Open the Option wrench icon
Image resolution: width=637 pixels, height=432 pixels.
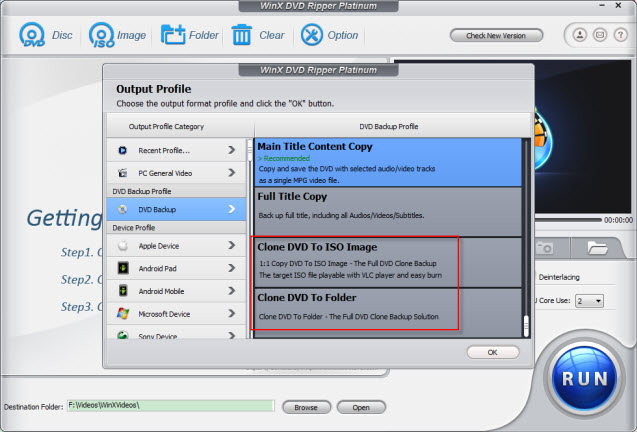312,35
